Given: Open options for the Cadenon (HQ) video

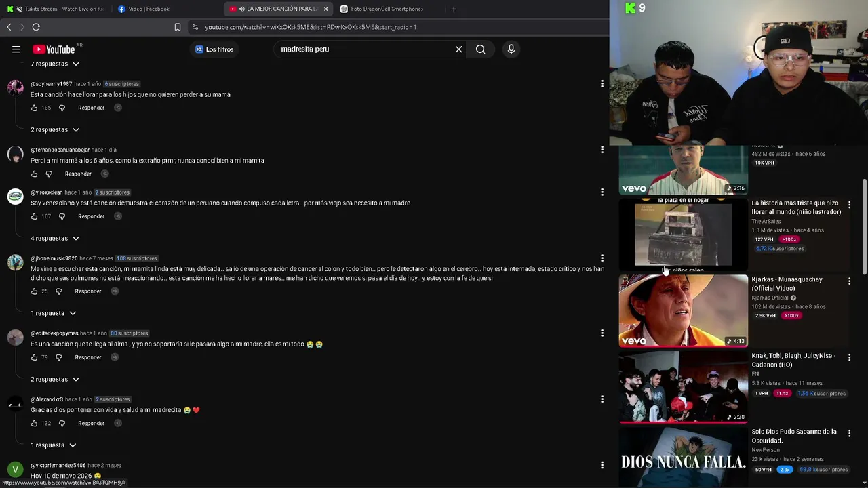Looking at the screenshot, I should pyautogui.click(x=849, y=357).
